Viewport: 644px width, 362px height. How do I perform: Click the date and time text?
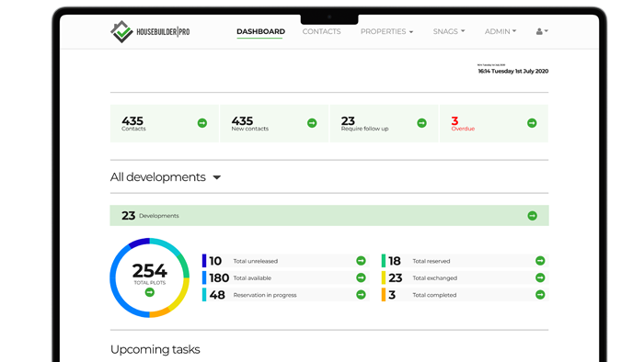click(x=513, y=71)
